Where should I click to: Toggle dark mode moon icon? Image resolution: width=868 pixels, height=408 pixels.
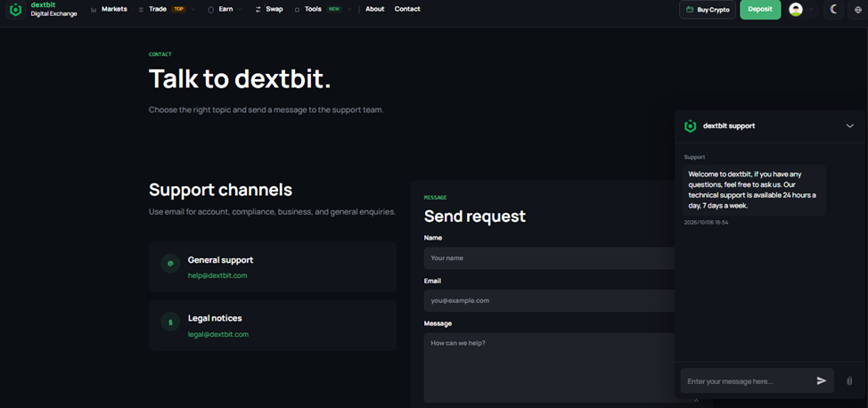(833, 10)
